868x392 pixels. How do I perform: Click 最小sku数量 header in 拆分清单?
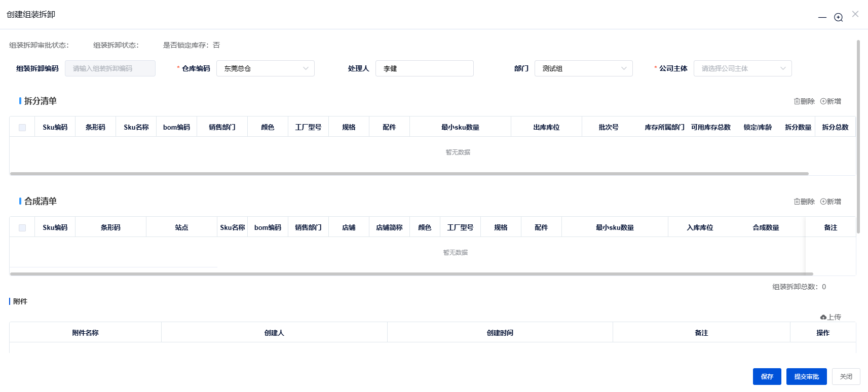[460, 127]
